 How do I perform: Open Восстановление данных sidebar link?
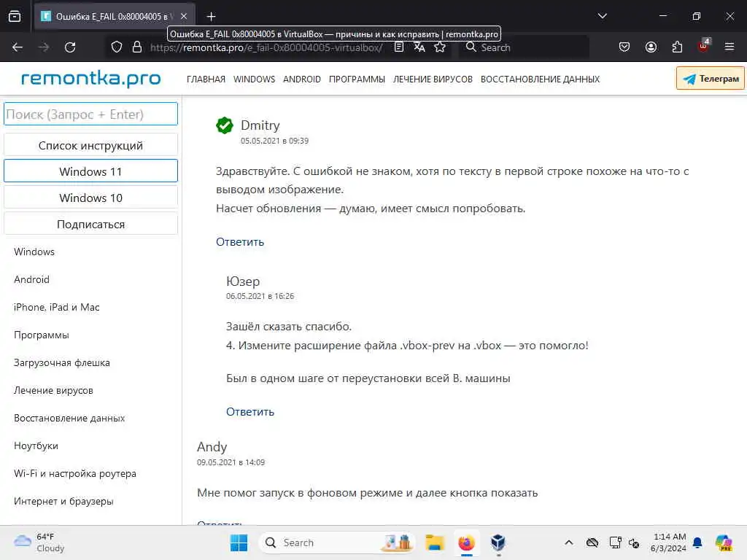click(x=69, y=418)
